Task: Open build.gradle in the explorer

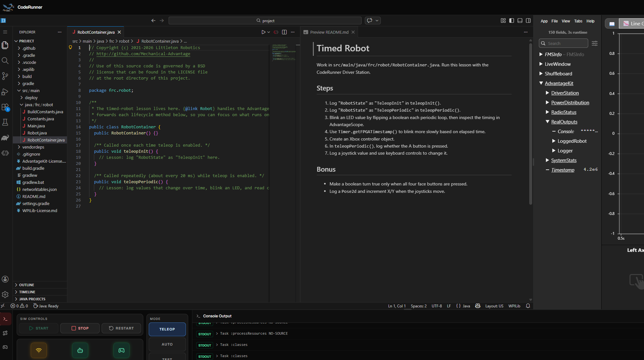Action: [x=33, y=168]
